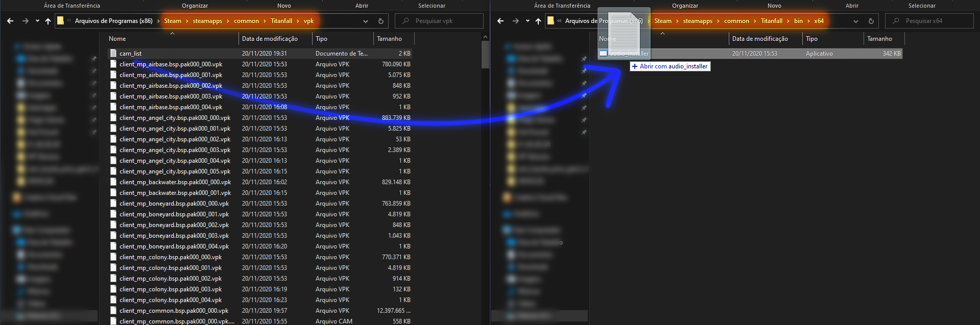Viewport: 980px width, 325px height.
Task: Click the cam_list text document icon
Action: coord(113,53)
